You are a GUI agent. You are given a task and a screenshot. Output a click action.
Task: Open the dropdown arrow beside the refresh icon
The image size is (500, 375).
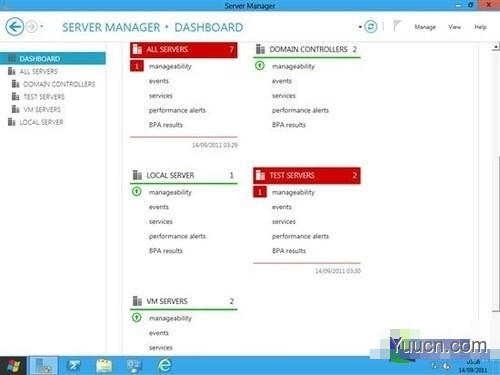[x=360, y=27]
